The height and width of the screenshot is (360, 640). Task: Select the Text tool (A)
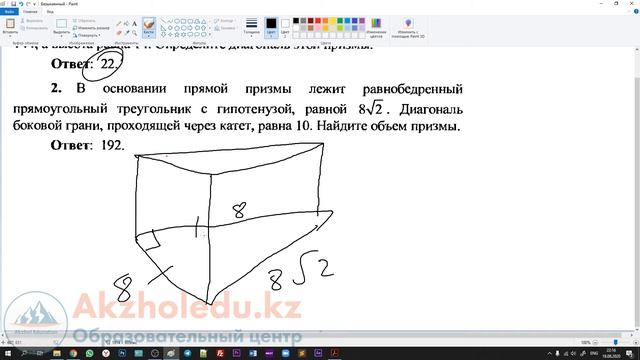(x=134, y=24)
